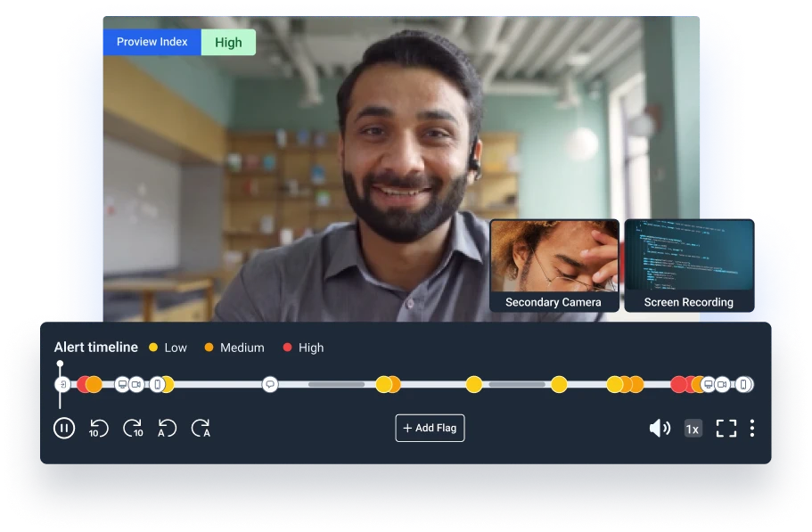812x532 pixels.
Task: Mute the video volume
Action: point(660,428)
